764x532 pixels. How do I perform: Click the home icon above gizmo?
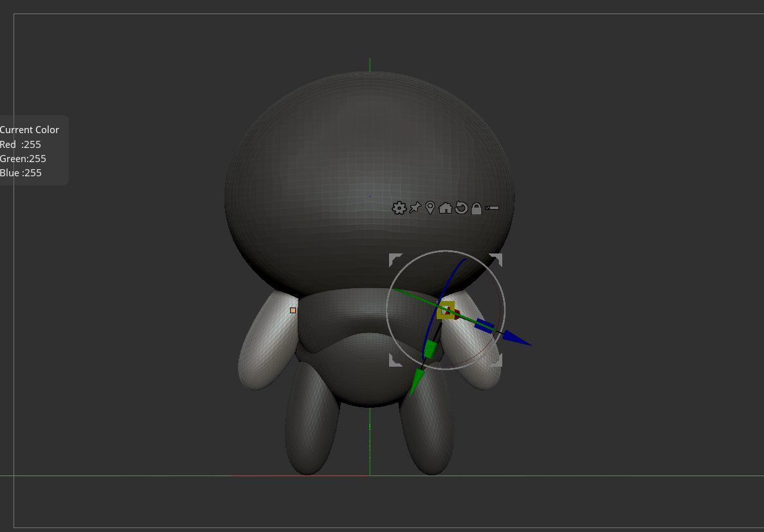point(446,208)
